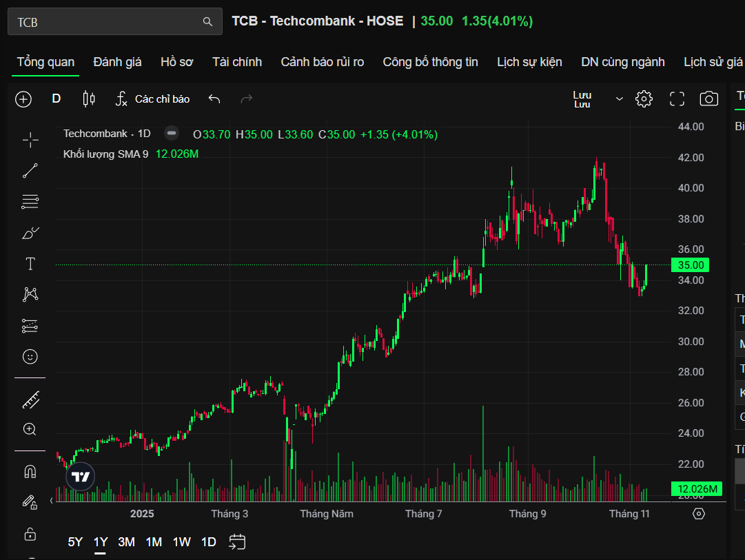The width and height of the screenshot is (745, 560).
Task: Select the trend line drawing tool
Action: click(x=30, y=171)
